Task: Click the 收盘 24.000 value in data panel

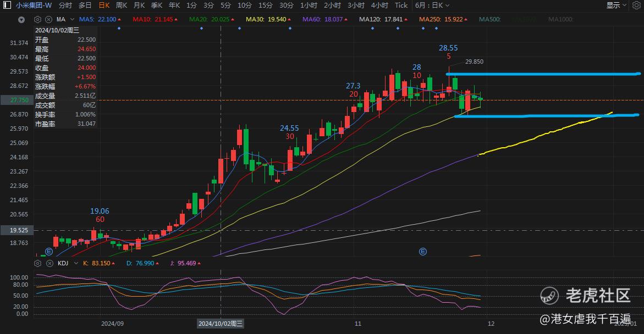Action: point(87,68)
